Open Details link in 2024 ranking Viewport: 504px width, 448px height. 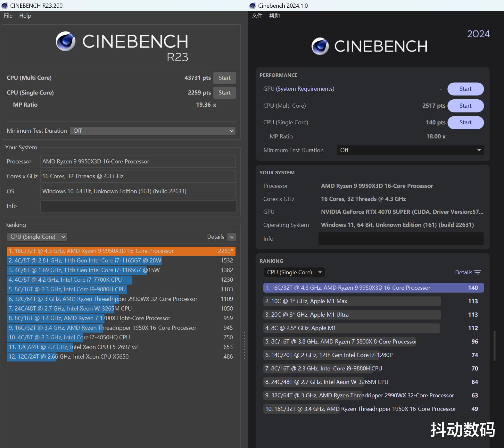coord(464,272)
